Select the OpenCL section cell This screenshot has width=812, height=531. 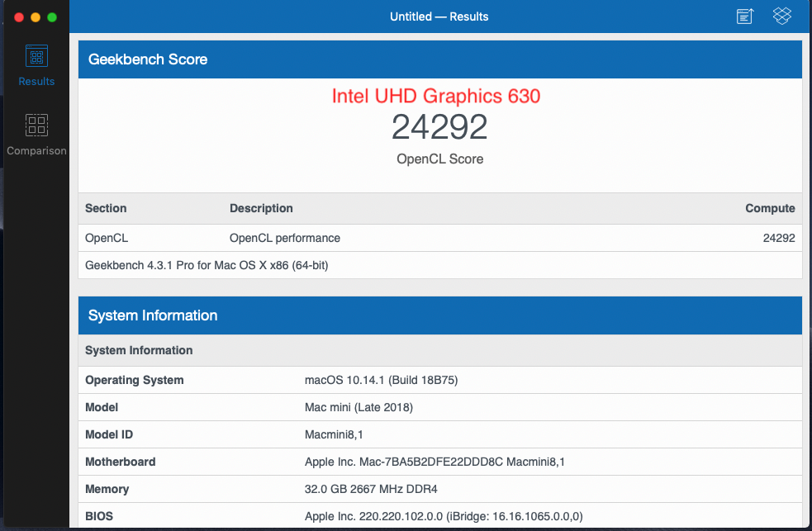[x=107, y=238]
